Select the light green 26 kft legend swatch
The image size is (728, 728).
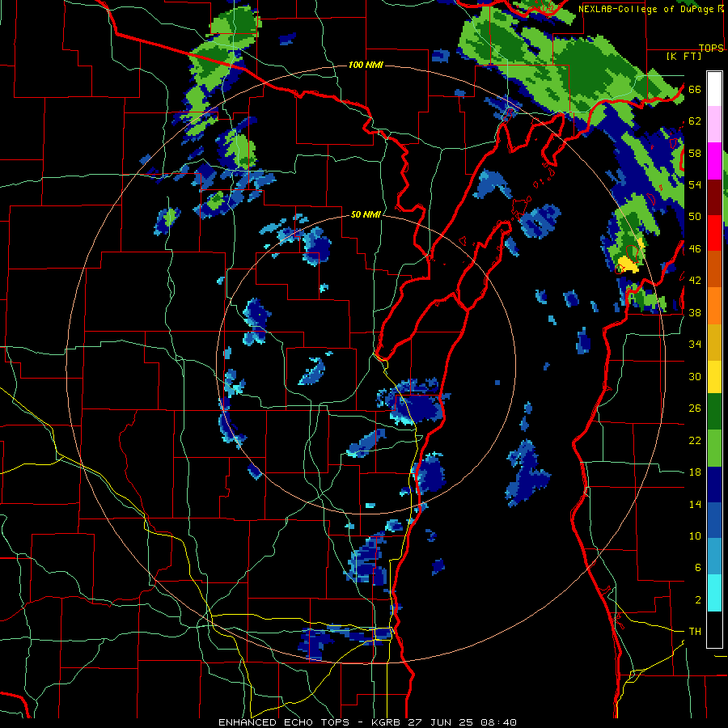[714, 448]
